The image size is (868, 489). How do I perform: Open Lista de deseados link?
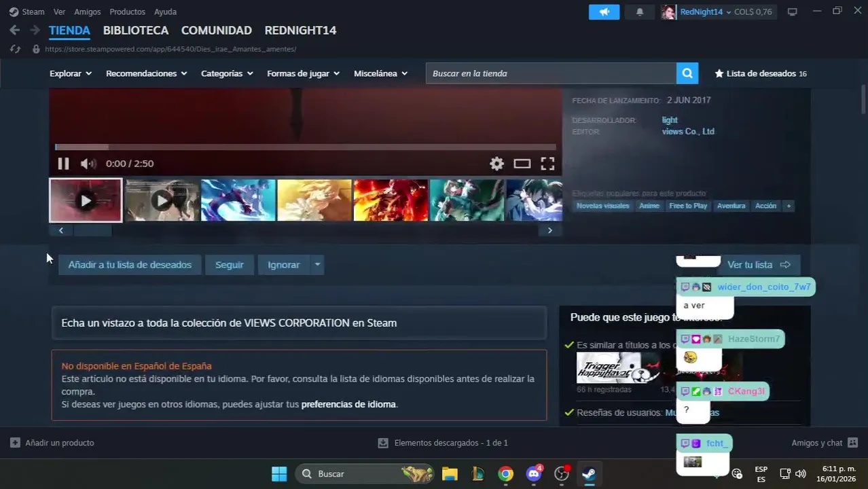pos(761,73)
